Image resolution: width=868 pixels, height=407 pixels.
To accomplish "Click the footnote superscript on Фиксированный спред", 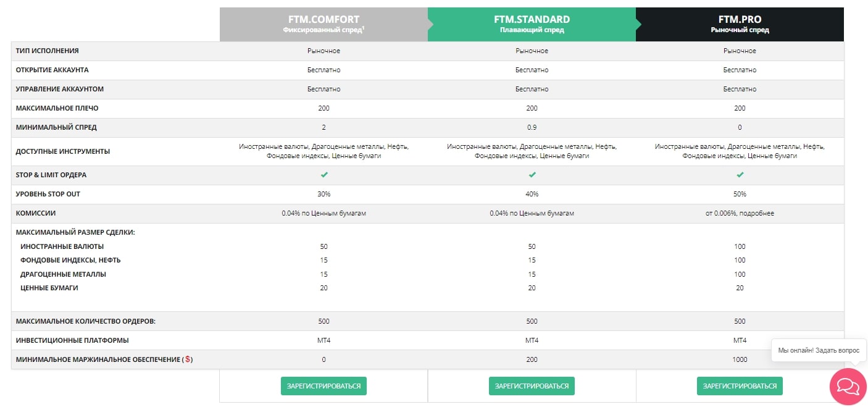I will point(365,28).
